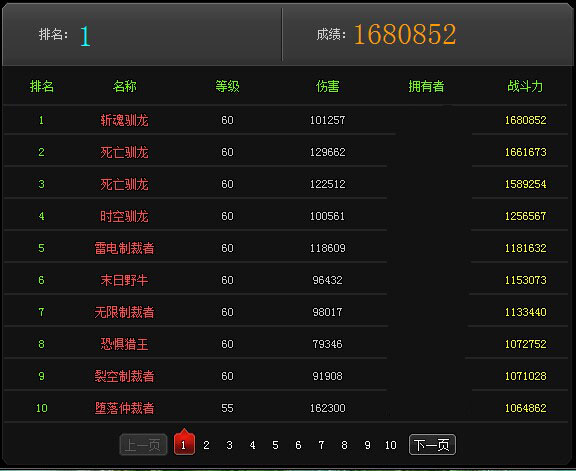Click the 等级 column header
Screen dimensions: 576x471
point(227,86)
